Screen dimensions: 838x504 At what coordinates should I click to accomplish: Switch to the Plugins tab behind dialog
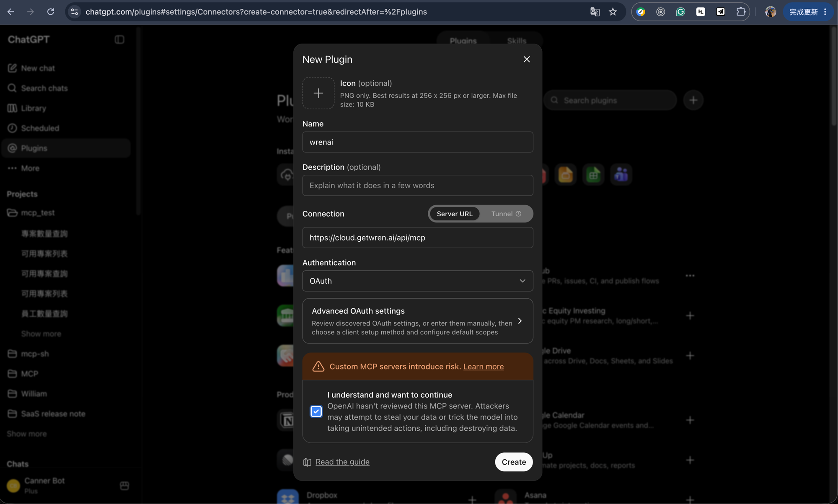(463, 41)
